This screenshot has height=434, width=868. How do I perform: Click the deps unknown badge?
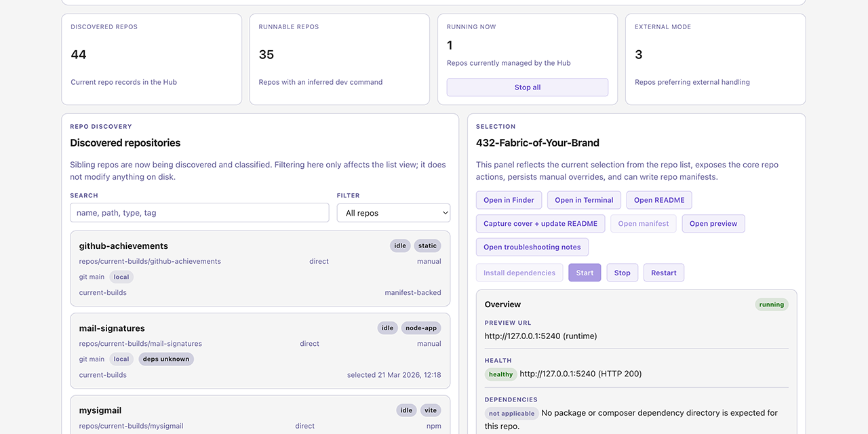tap(166, 359)
